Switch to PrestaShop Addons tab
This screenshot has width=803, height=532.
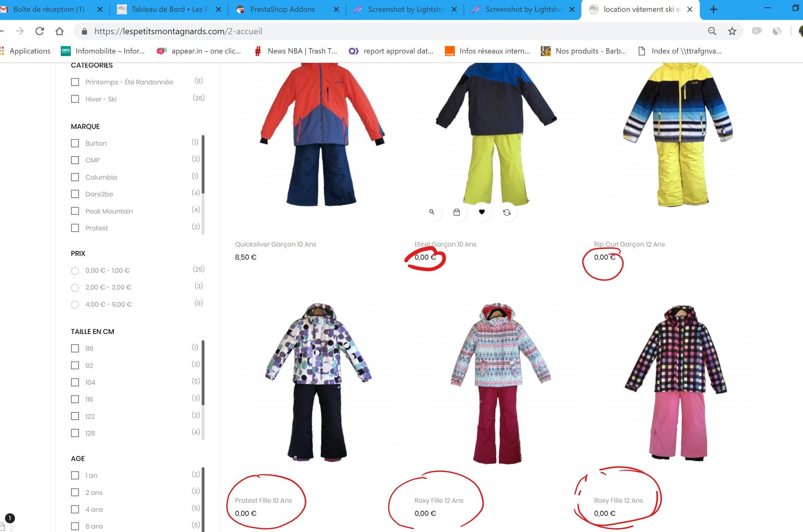tap(287, 9)
